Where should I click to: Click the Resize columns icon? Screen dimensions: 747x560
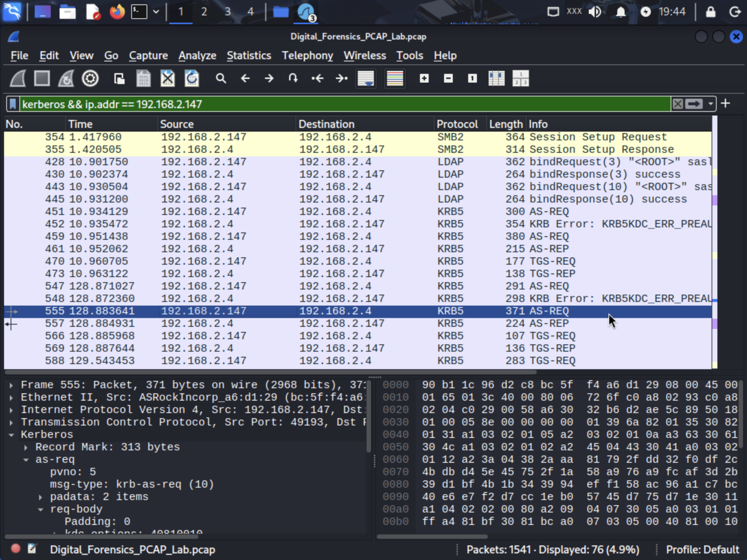pyautogui.click(x=496, y=79)
